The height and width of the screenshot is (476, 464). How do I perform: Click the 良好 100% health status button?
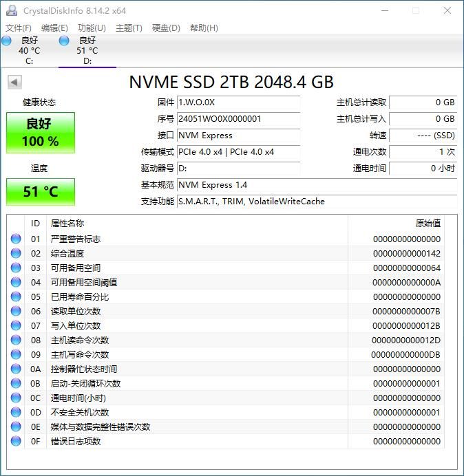click(x=41, y=133)
